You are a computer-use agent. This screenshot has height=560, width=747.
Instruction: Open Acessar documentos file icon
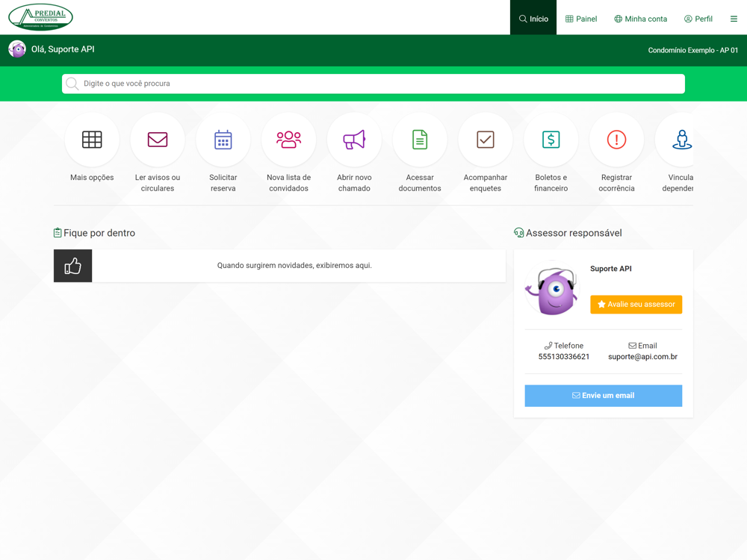tap(420, 140)
